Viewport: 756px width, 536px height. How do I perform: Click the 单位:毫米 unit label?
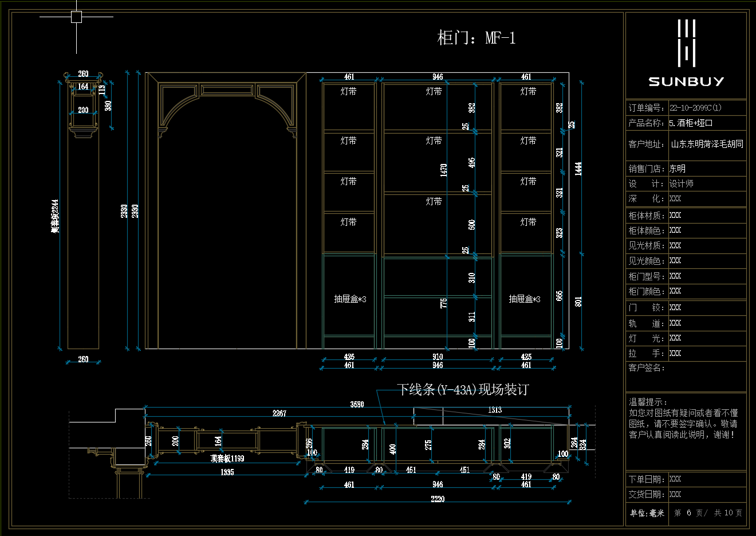647,513
